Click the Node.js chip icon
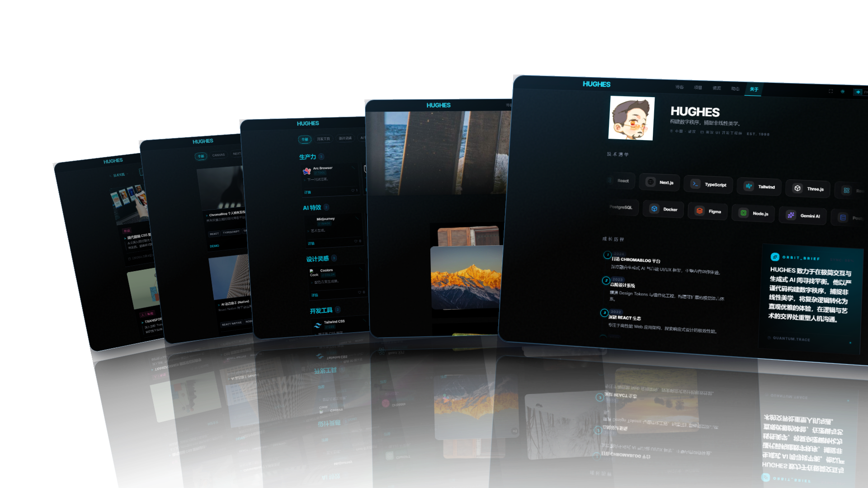 tap(743, 213)
